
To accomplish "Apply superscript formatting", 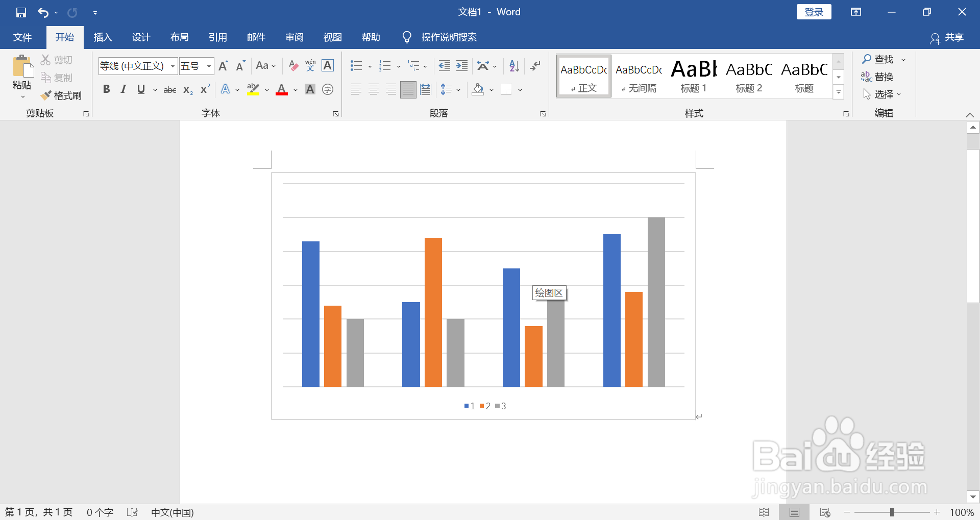I will [205, 90].
